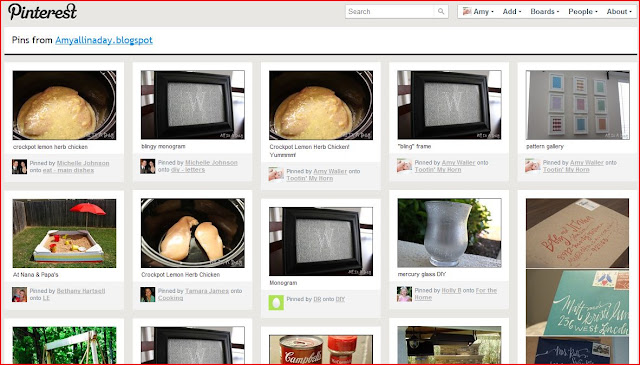Open Michelle Johnson link on crockpot chicken pin
This screenshot has width=640, height=365.
(83, 163)
